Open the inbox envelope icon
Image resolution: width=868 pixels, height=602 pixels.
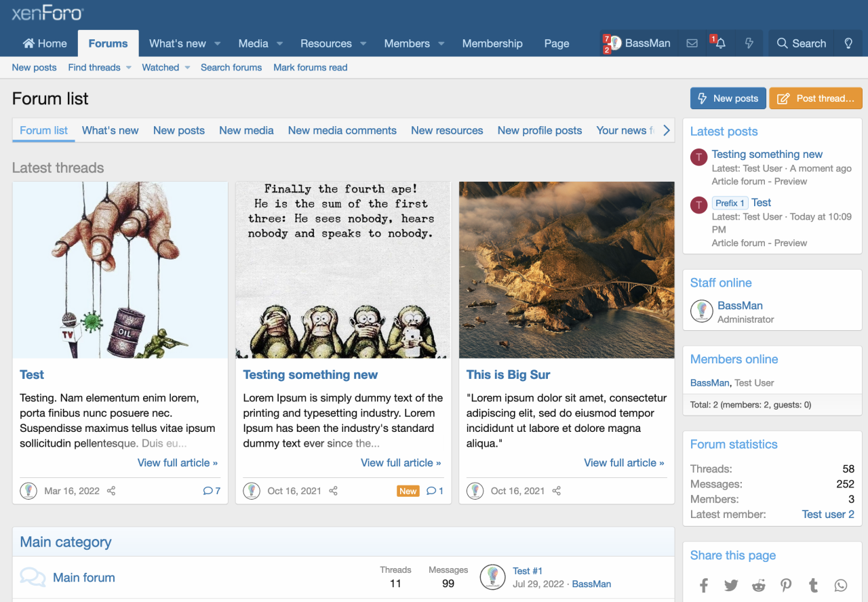692,43
